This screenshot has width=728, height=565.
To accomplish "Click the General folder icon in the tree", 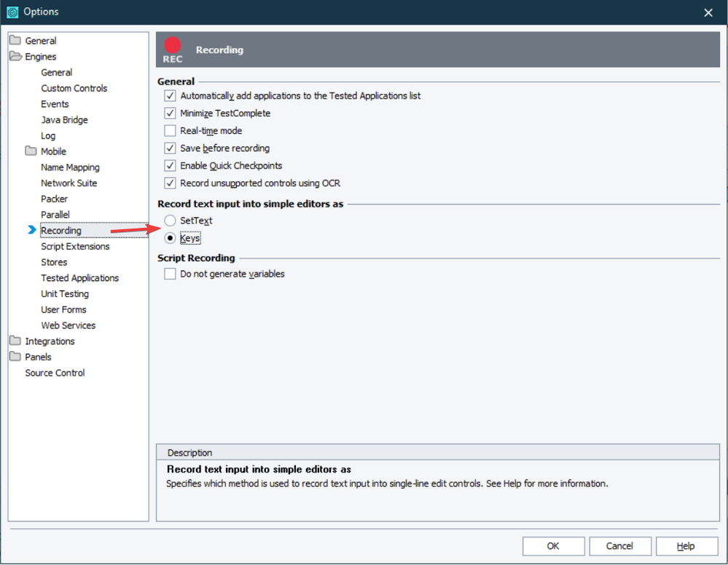I will click(15, 40).
